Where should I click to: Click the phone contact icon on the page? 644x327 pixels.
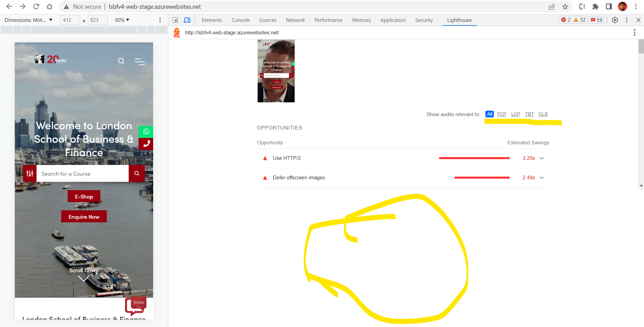(x=146, y=144)
